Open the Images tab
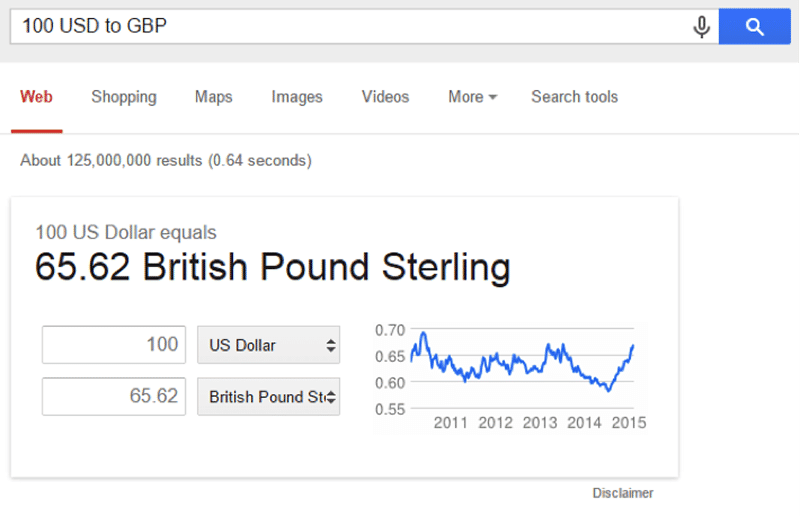Screen dimensions: 800x516 (x=297, y=97)
